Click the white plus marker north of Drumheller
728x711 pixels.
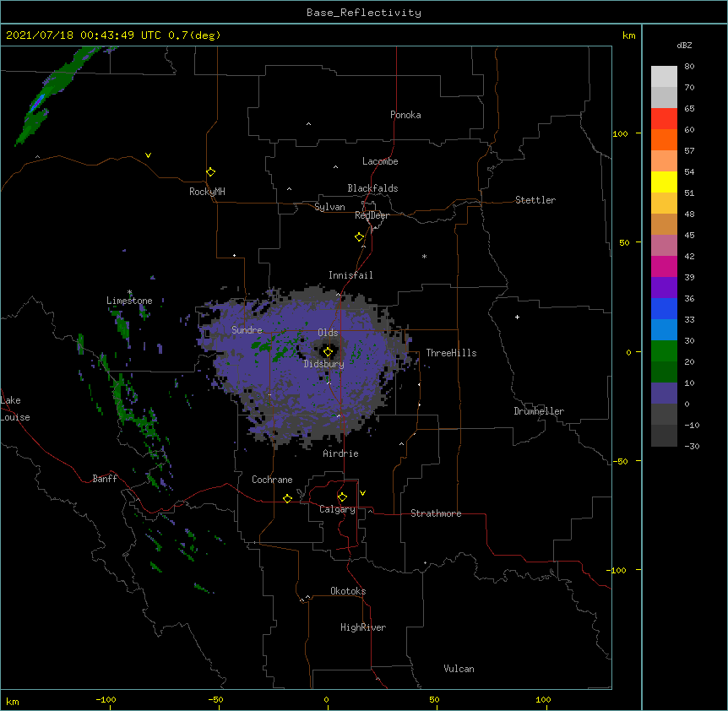coord(517,317)
